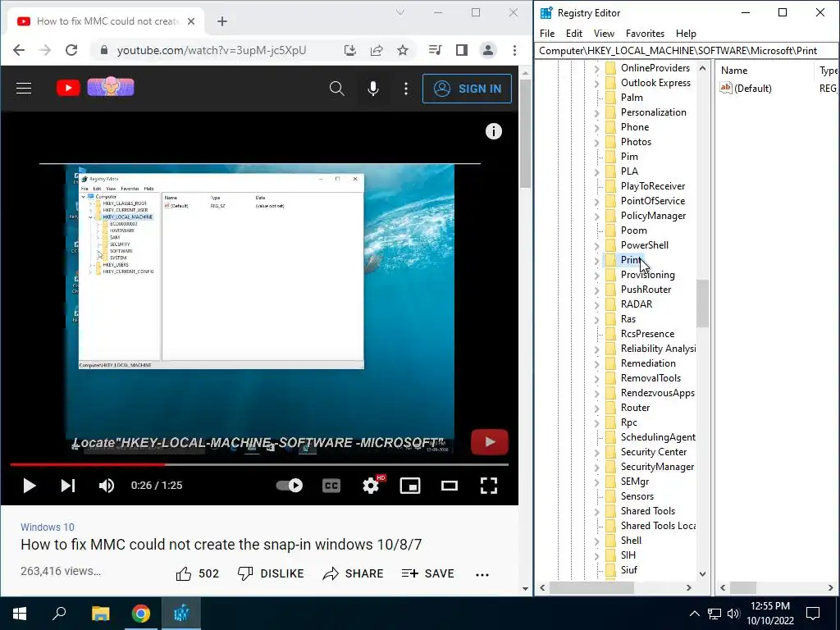Open Registry Editor File menu
Screen dimensions: 840x630
pyautogui.click(x=547, y=33)
